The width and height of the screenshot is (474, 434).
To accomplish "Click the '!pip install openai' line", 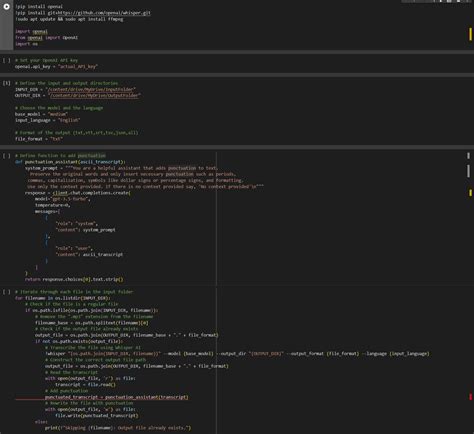I will (39, 6).
